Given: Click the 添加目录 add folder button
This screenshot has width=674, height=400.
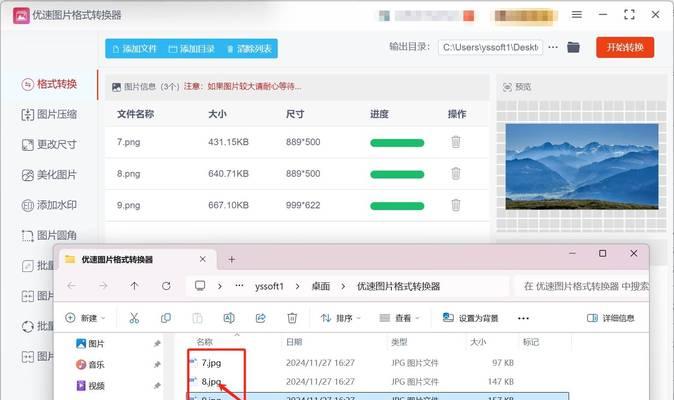Looking at the screenshot, I should pyautogui.click(x=192, y=49).
